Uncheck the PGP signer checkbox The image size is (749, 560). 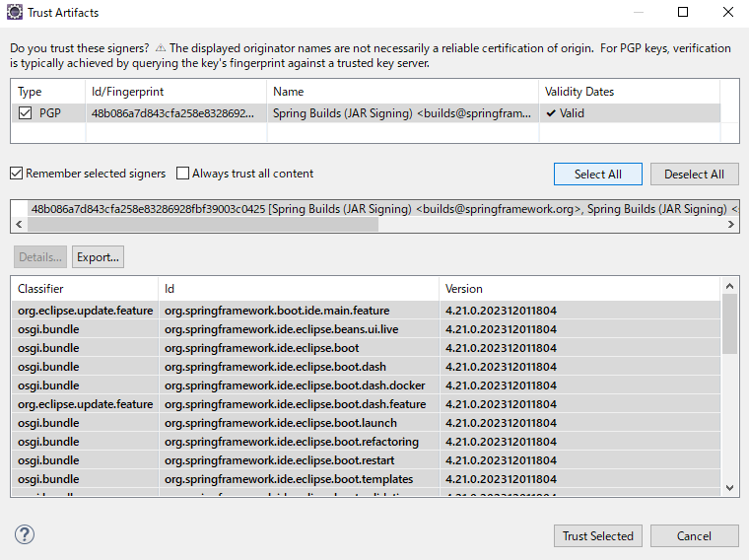click(25, 113)
